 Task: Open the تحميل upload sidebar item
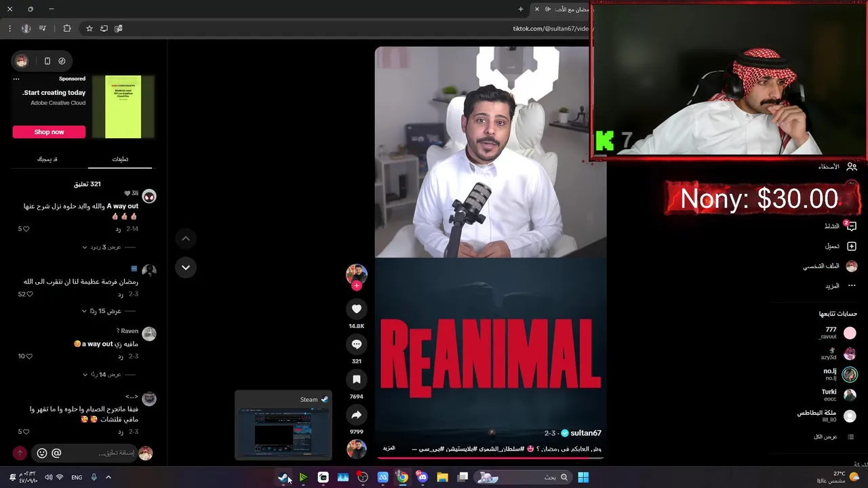point(840,246)
